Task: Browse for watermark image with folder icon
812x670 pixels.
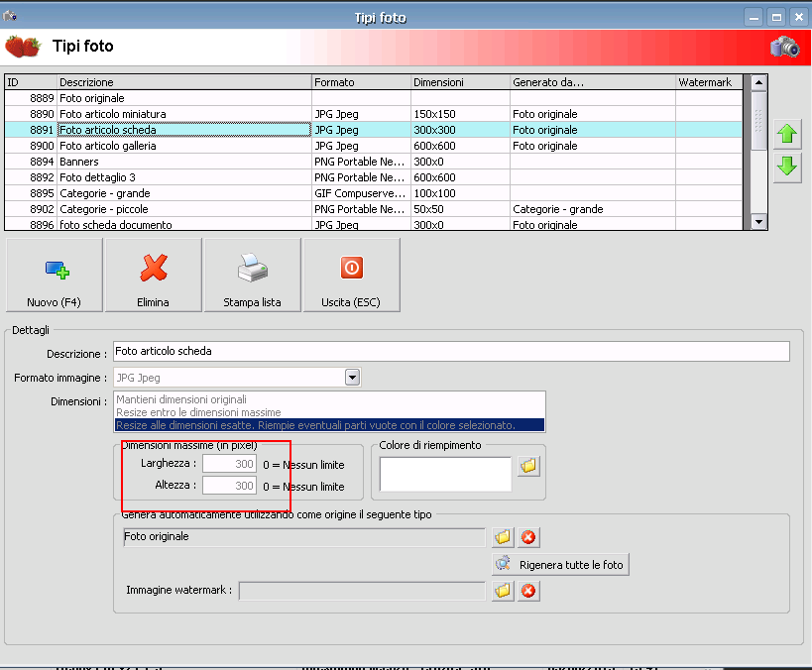Action: 503,591
